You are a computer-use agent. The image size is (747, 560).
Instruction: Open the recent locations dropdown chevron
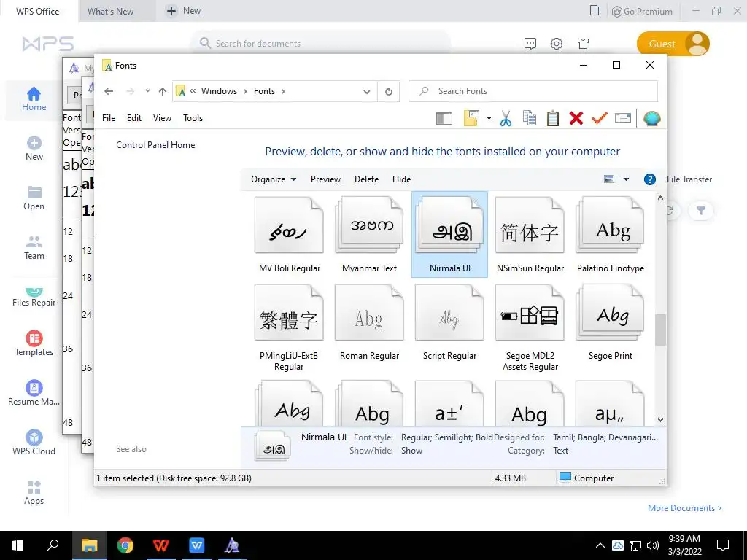coord(147,91)
